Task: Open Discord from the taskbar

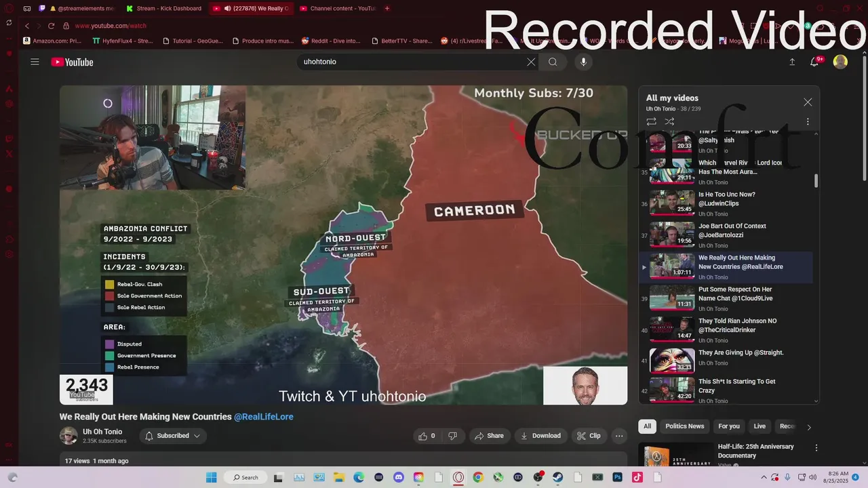Action: click(x=399, y=477)
